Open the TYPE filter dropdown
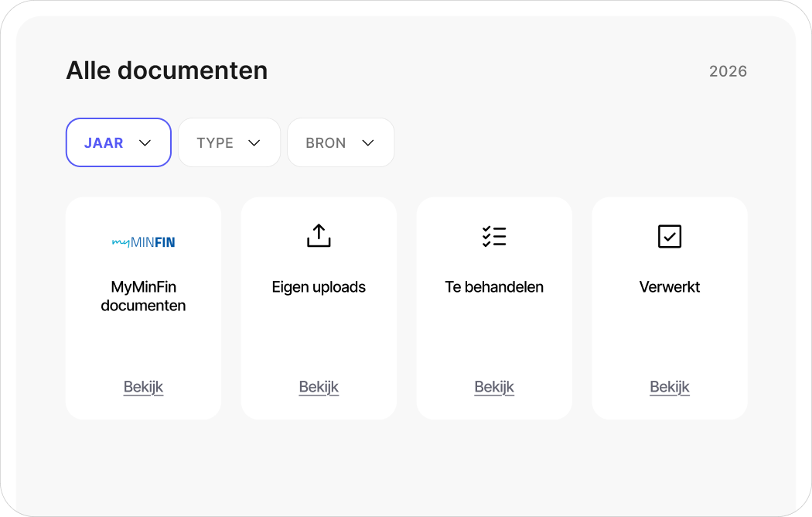This screenshot has width=812, height=517. (x=229, y=142)
